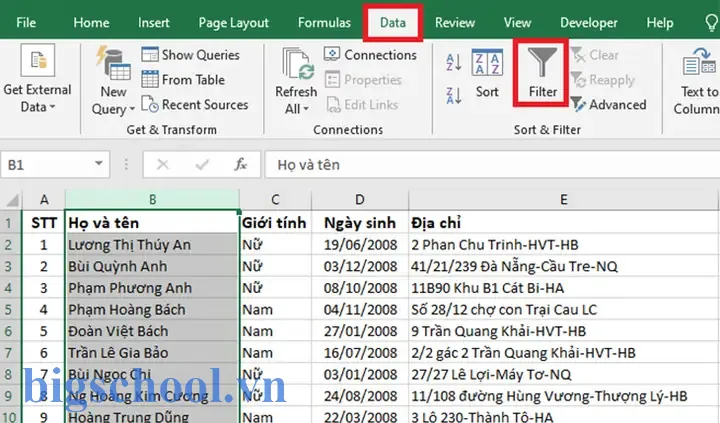Enable the Filter funnel

point(542,73)
